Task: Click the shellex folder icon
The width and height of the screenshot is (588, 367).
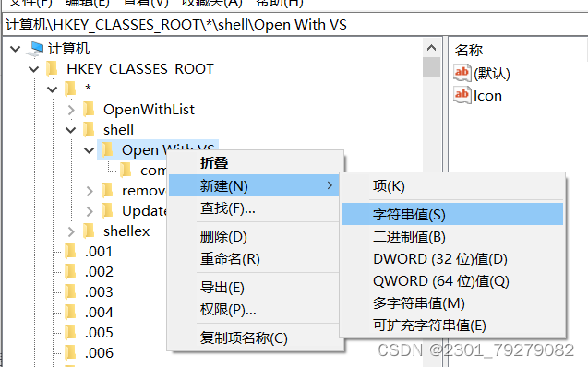Action: [x=89, y=231]
